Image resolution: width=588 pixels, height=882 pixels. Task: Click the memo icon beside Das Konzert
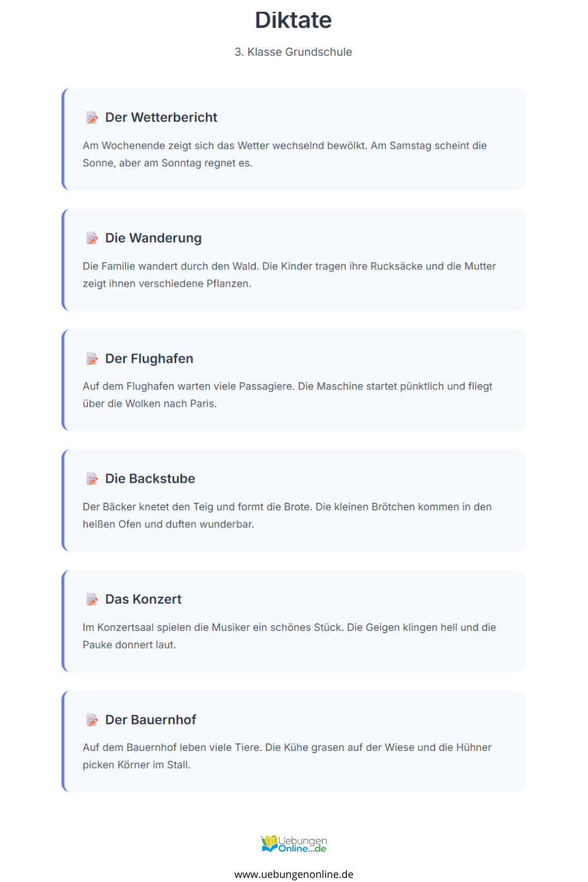pos(92,599)
